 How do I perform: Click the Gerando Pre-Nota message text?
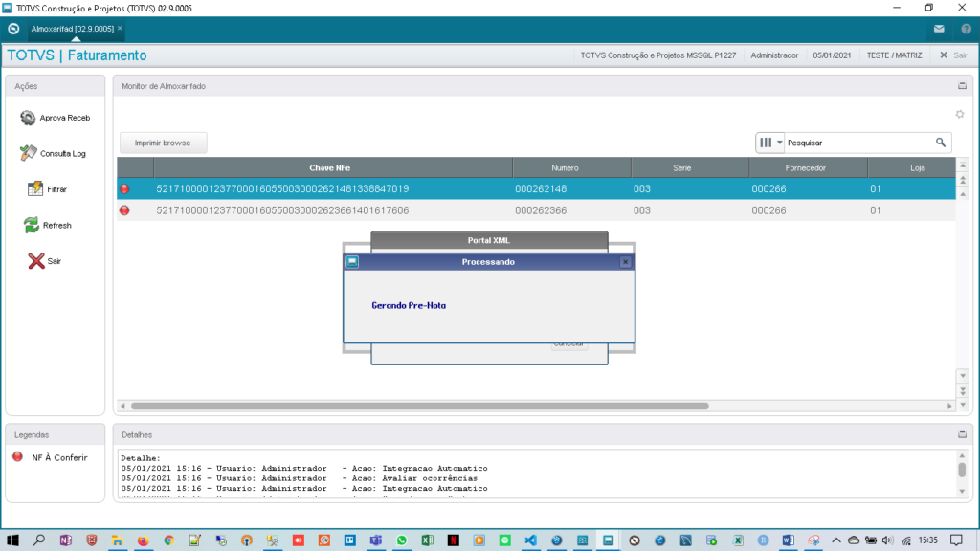(x=409, y=305)
